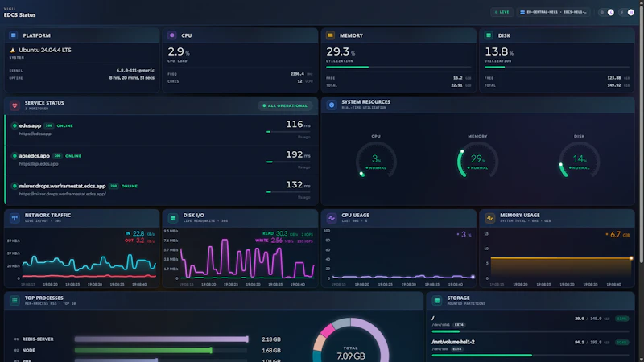This screenshot has height=362, width=644.
Task: Click the root partition usage bar
Action: point(530,331)
